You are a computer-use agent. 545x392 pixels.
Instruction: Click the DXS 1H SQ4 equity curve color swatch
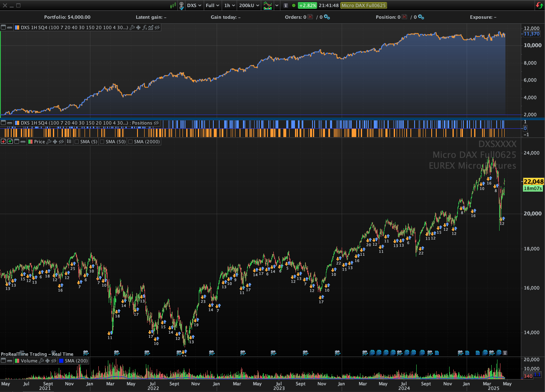coord(17,27)
